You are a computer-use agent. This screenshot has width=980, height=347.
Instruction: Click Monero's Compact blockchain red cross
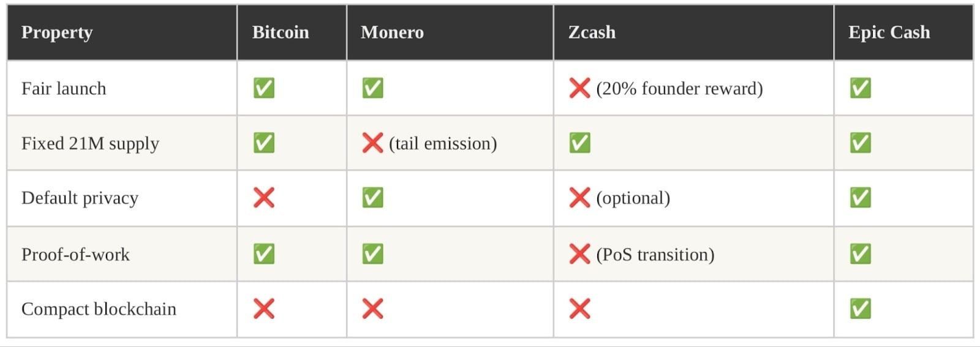372,308
